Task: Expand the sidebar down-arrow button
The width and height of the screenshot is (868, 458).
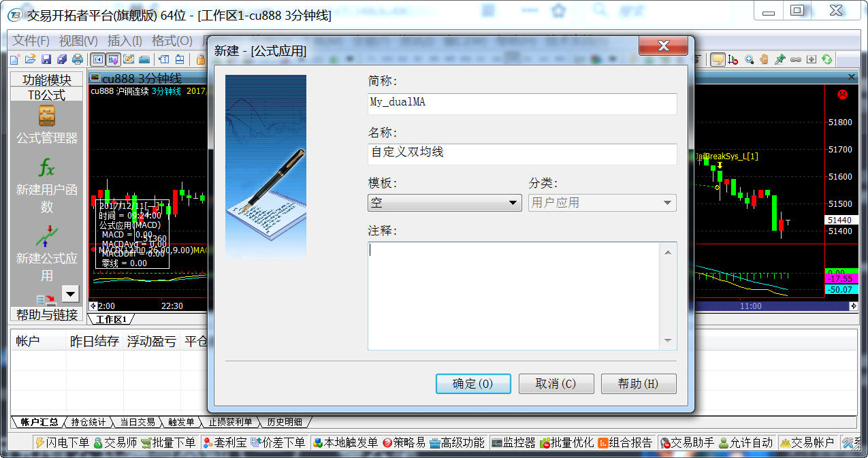Action: (71, 293)
